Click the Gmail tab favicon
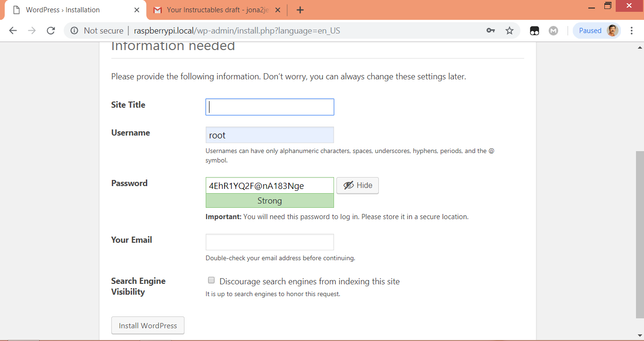The width and height of the screenshot is (644, 341). 158,10
